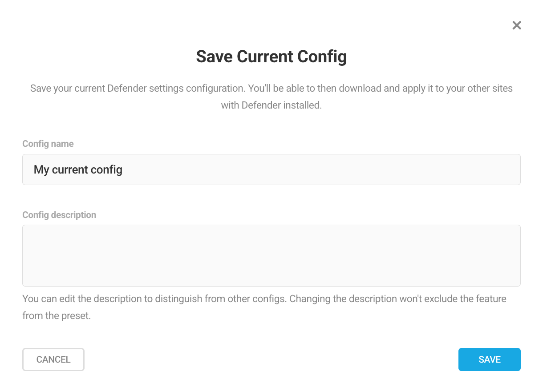This screenshot has height=392, width=543.
Task: Click the 'Save Current Config' heading
Action: click(271, 57)
